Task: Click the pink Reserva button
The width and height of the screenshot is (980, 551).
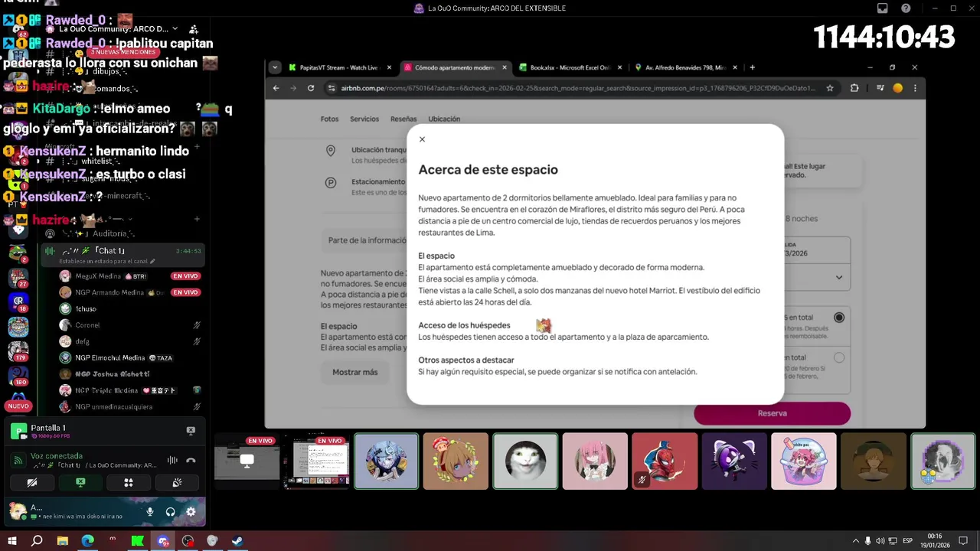Action: (x=772, y=413)
